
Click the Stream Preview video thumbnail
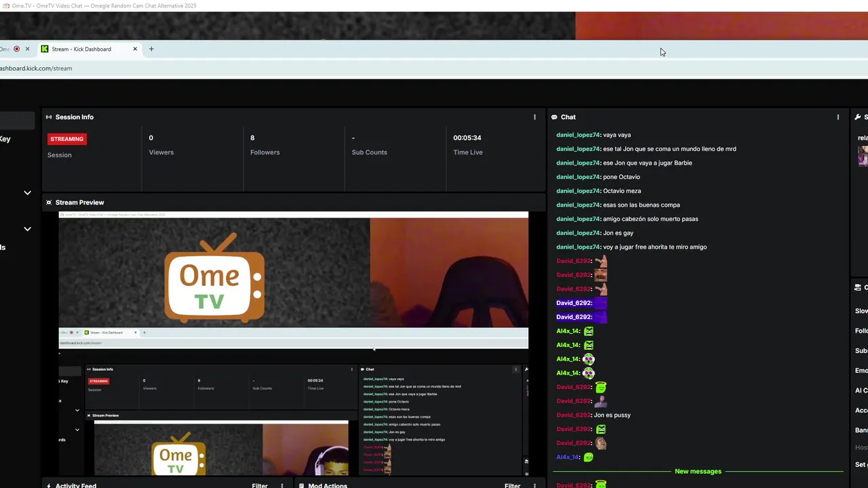point(293,344)
